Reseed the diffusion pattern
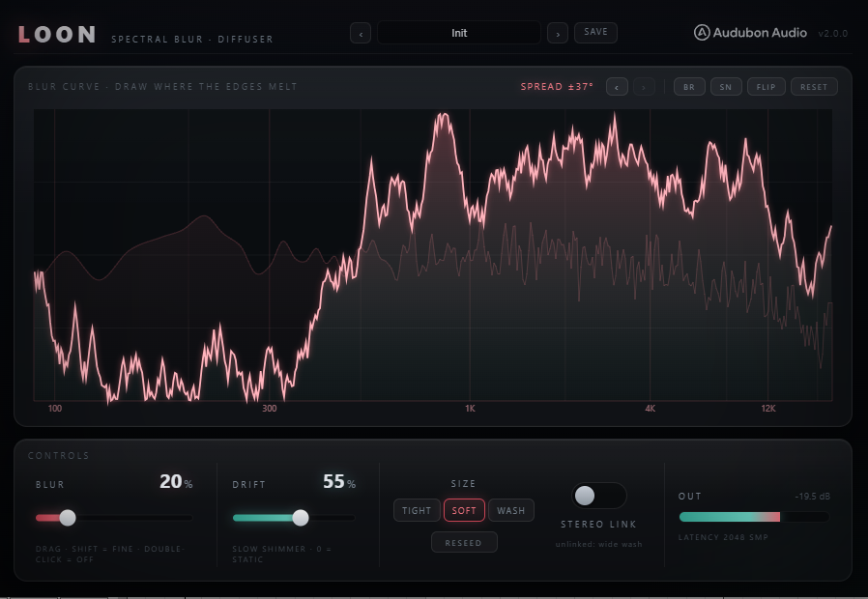The width and height of the screenshot is (868, 599). [x=464, y=543]
